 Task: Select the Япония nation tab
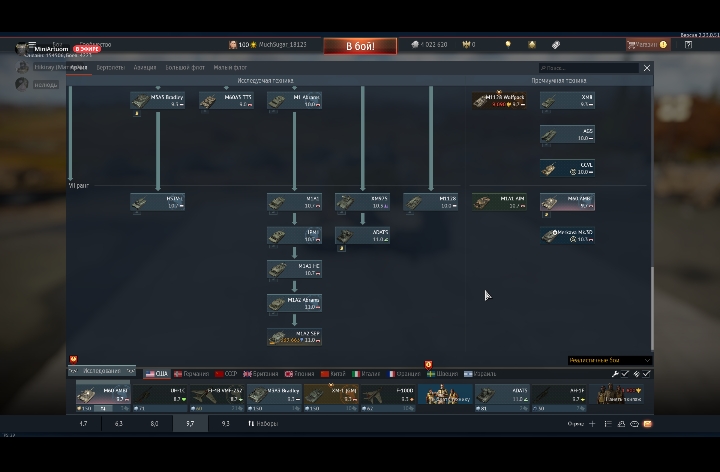(299, 374)
